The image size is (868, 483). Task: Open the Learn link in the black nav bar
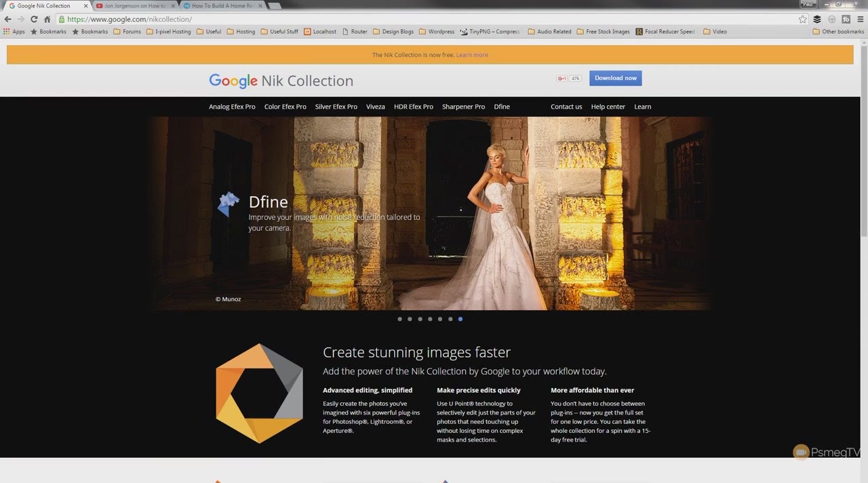[643, 107]
